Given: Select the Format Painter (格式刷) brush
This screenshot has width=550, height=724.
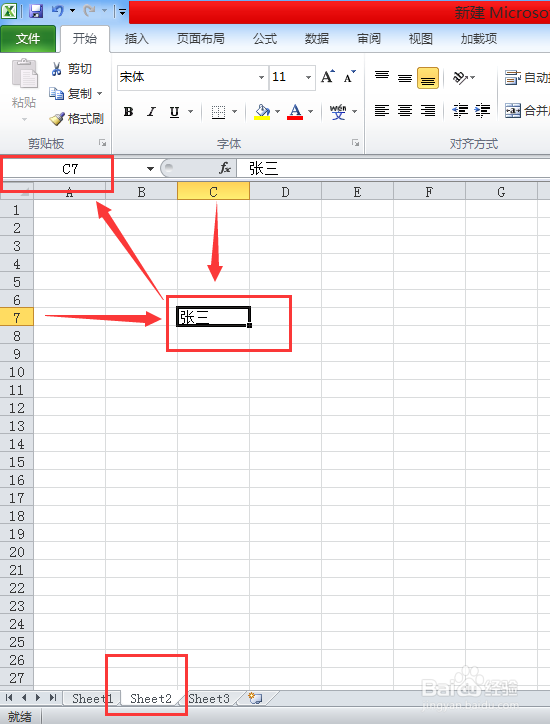Looking at the screenshot, I should tap(57, 119).
